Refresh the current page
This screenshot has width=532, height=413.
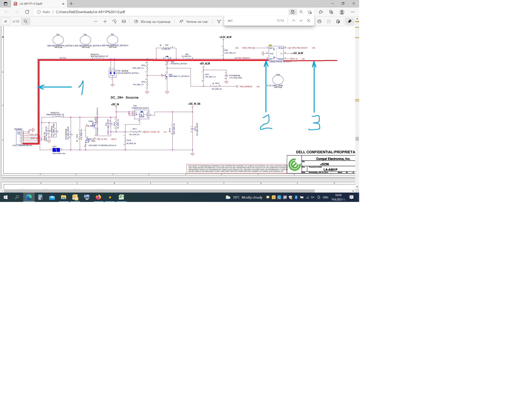click(x=27, y=12)
